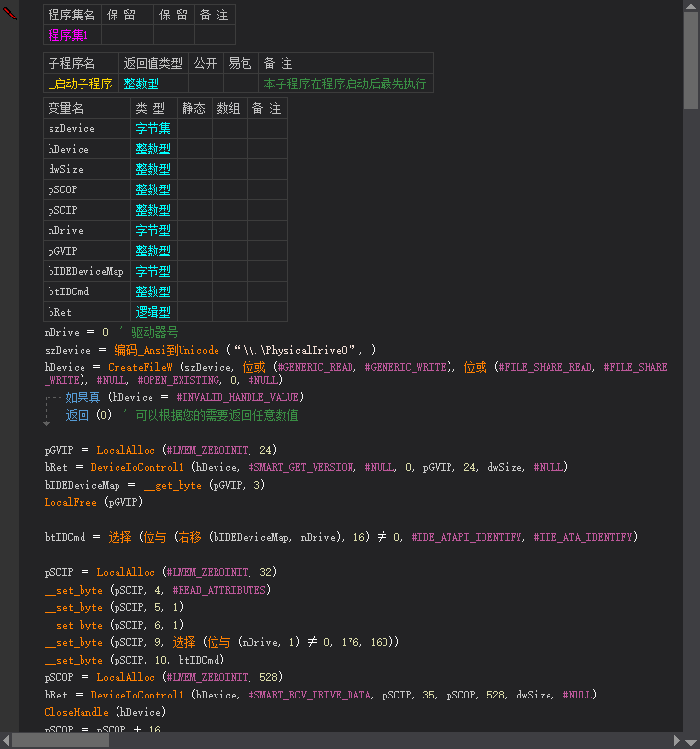The width and height of the screenshot is (700, 749).
Task: Click the __get_byte function call
Action: click(x=173, y=485)
